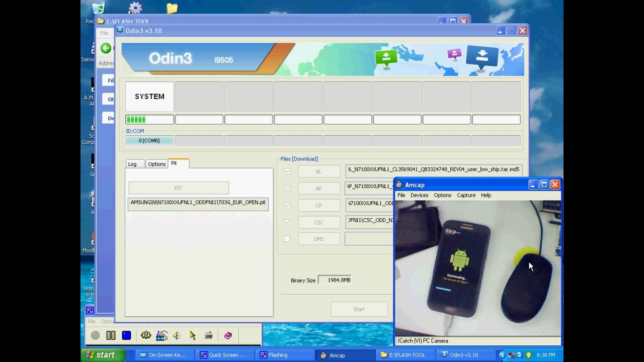Image resolution: width=644 pixels, height=362 pixels.
Task: Click the empty UMS path field
Action: (x=369, y=239)
